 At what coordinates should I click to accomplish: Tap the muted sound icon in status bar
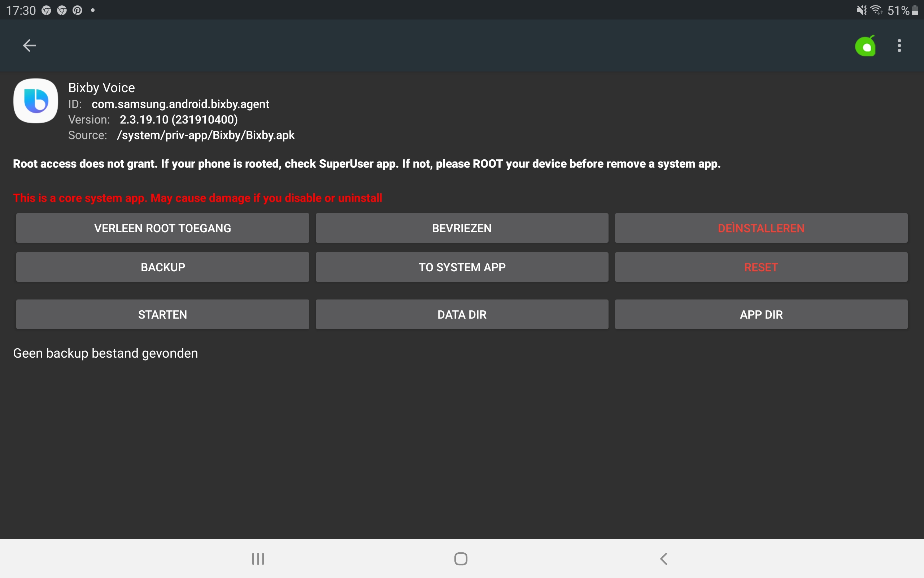tap(862, 10)
